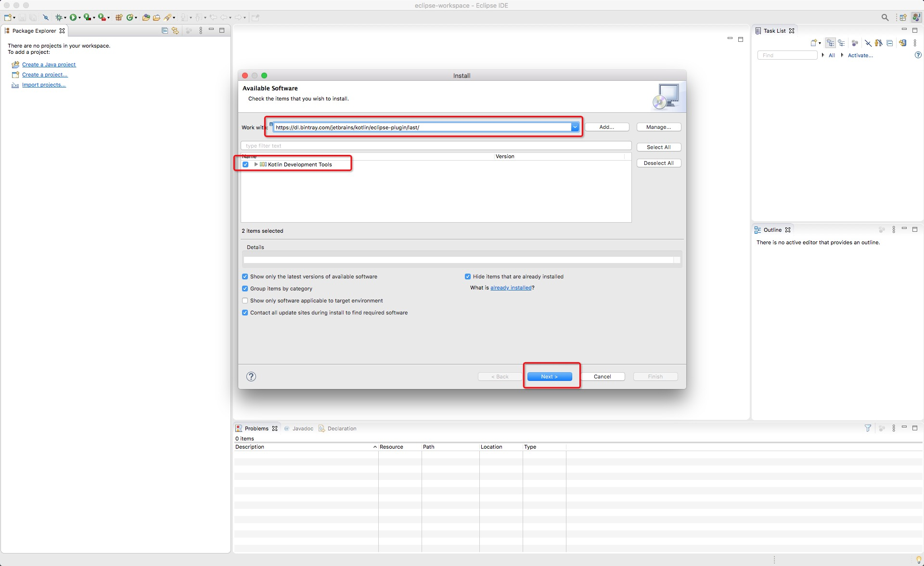
Task: Click the Java perspective icon
Action: point(916,18)
